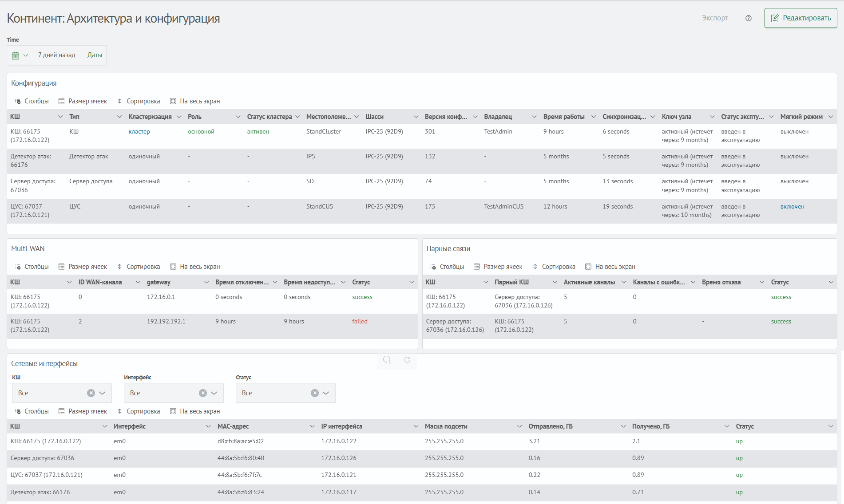Expand Тип column menu in Конфигурация
Viewport: 844px width, 504px height.
click(119, 117)
